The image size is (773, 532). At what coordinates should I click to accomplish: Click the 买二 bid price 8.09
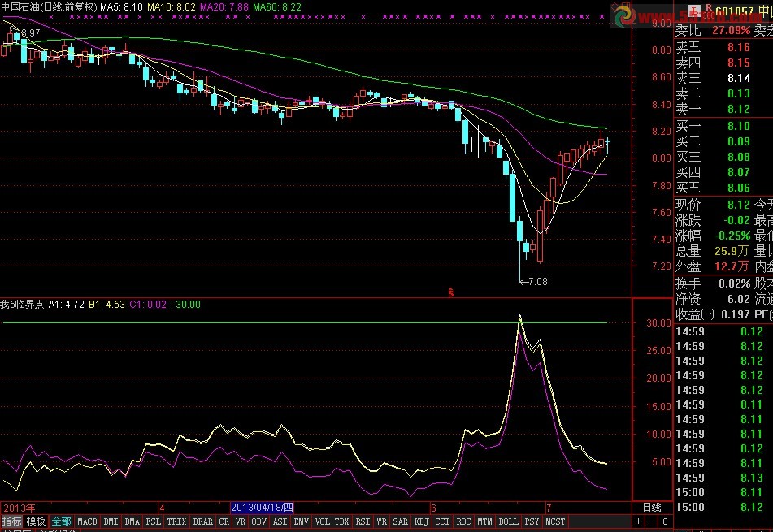(x=739, y=141)
